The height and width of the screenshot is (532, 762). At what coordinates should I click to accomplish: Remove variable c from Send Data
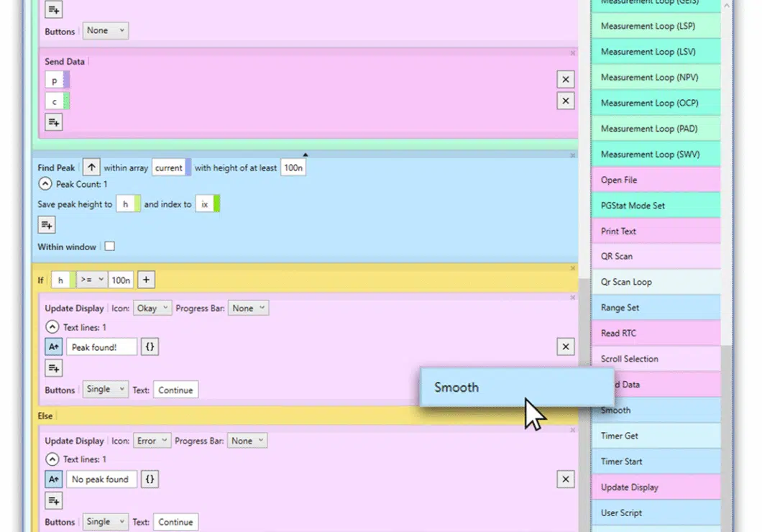565,101
